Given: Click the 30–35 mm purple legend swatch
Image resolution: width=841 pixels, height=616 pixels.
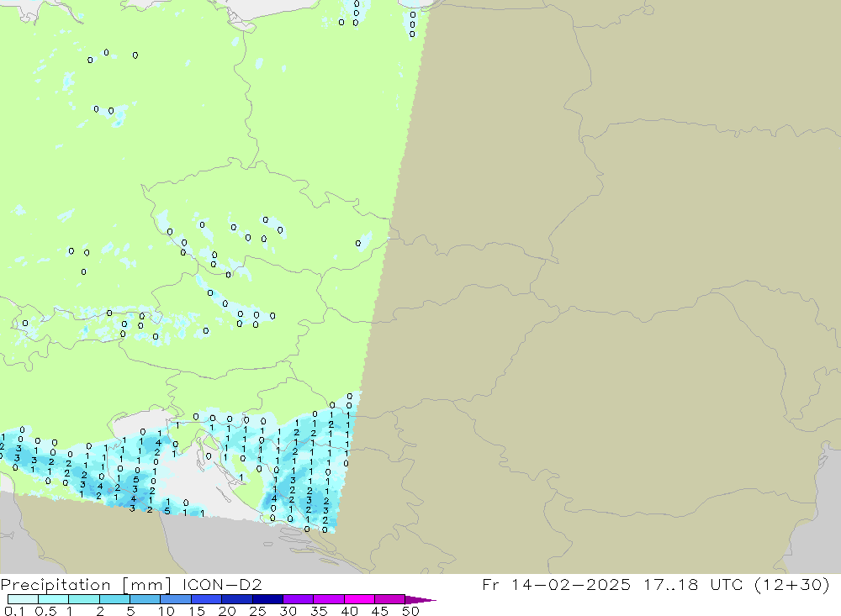Looking at the screenshot, I should (298, 599).
